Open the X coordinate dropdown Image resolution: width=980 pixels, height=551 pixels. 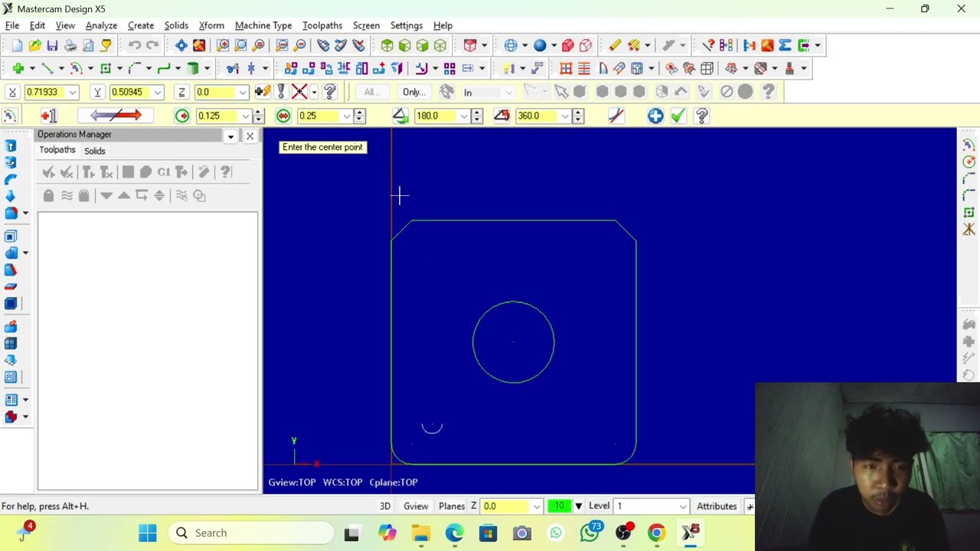(x=73, y=93)
